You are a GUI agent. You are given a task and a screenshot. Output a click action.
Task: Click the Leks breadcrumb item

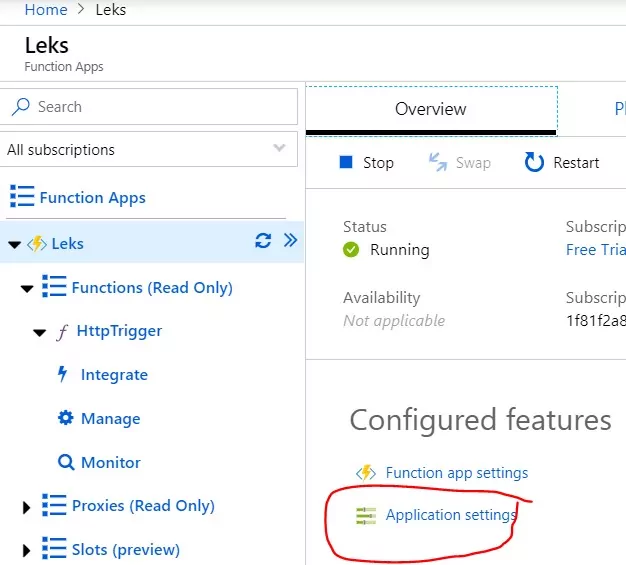111,10
